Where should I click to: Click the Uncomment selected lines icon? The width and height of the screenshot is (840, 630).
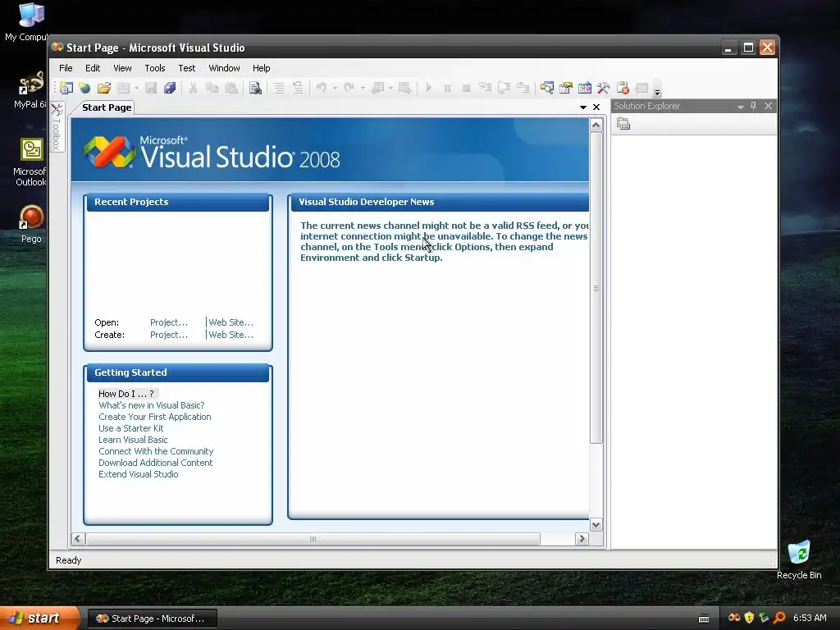coord(298,88)
